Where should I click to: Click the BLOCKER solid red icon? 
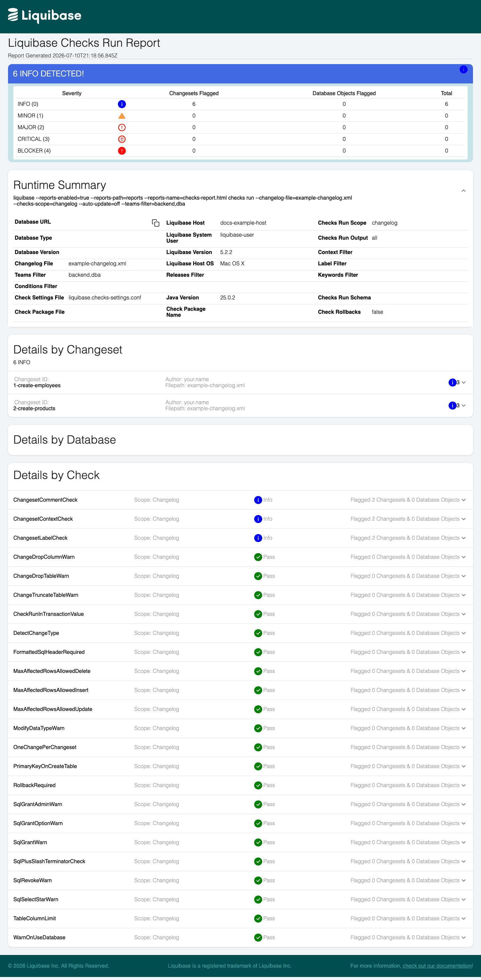pos(122,151)
